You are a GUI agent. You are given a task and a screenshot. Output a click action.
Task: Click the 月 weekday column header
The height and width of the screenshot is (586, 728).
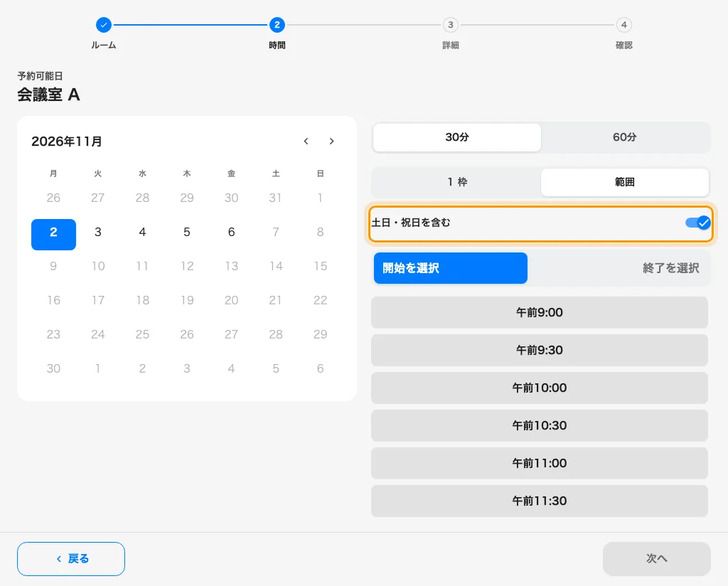[x=53, y=174]
